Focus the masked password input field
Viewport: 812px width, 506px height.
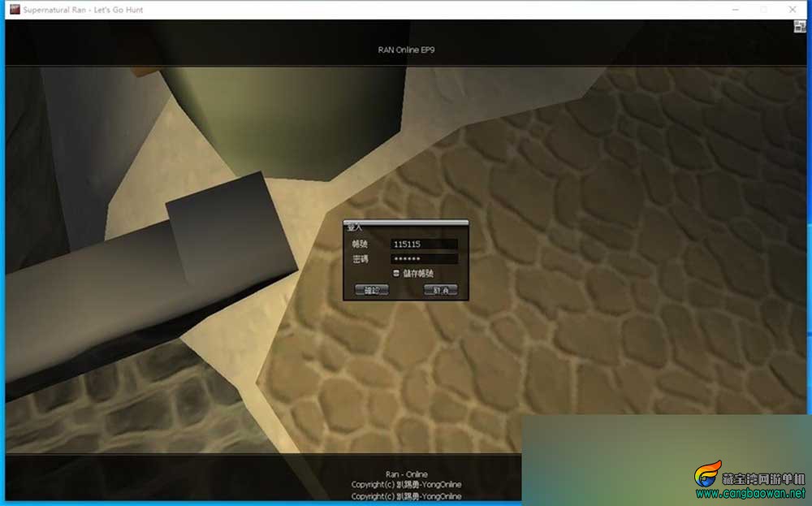pyautogui.click(x=424, y=258)
